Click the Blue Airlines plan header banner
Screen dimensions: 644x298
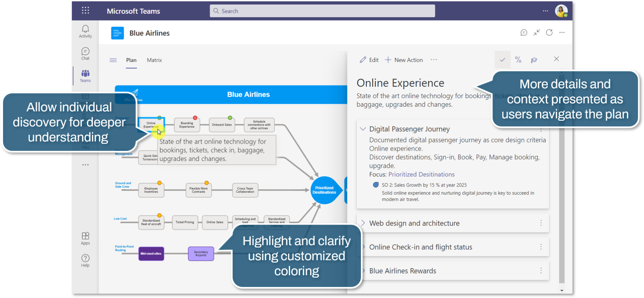coord(231,95)
